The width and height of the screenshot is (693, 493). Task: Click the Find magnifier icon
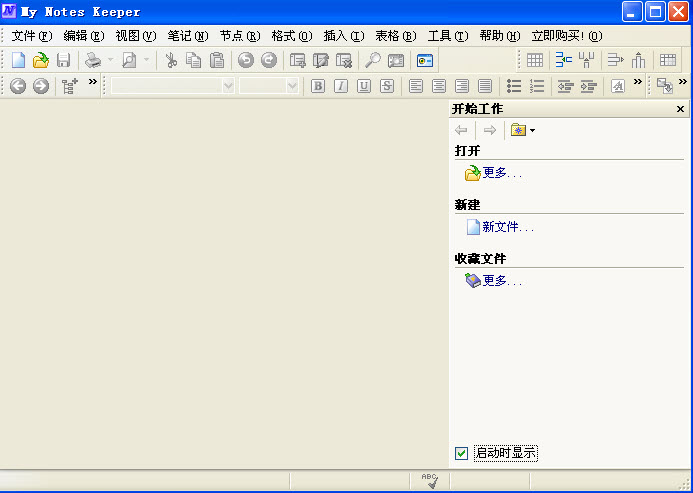pos(373,61)
